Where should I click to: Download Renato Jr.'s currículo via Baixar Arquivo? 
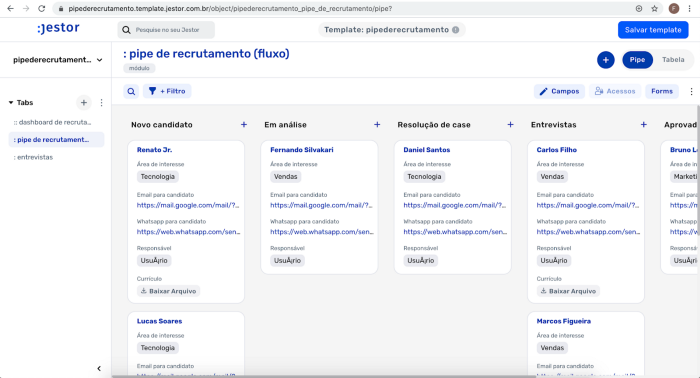coord(168,291)
